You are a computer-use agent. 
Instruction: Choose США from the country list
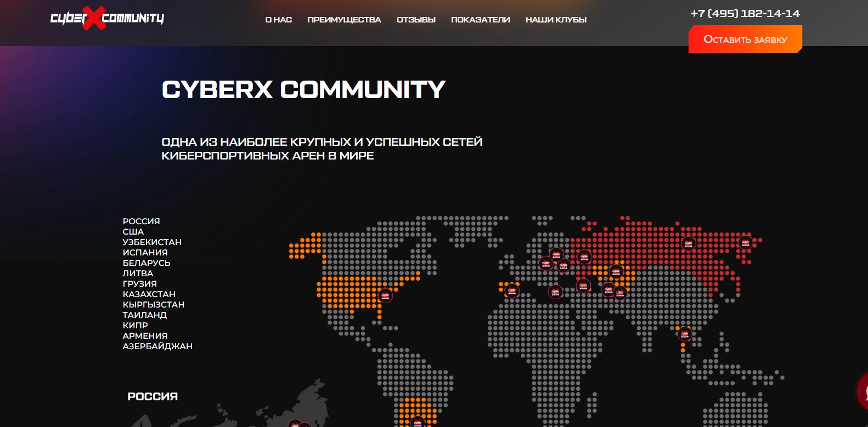click(x=133, y=232)
